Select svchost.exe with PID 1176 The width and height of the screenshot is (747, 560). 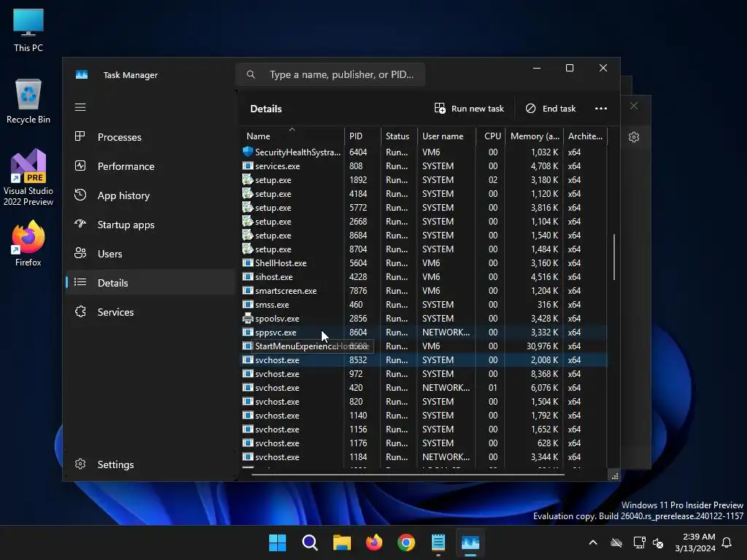point(423,443)
